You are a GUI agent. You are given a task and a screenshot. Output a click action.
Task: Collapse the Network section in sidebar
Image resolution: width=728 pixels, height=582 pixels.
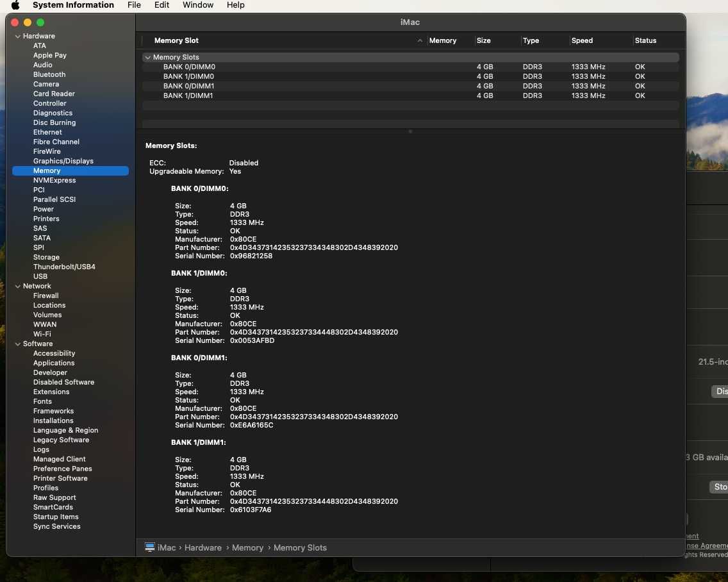[x=18, y=286]
